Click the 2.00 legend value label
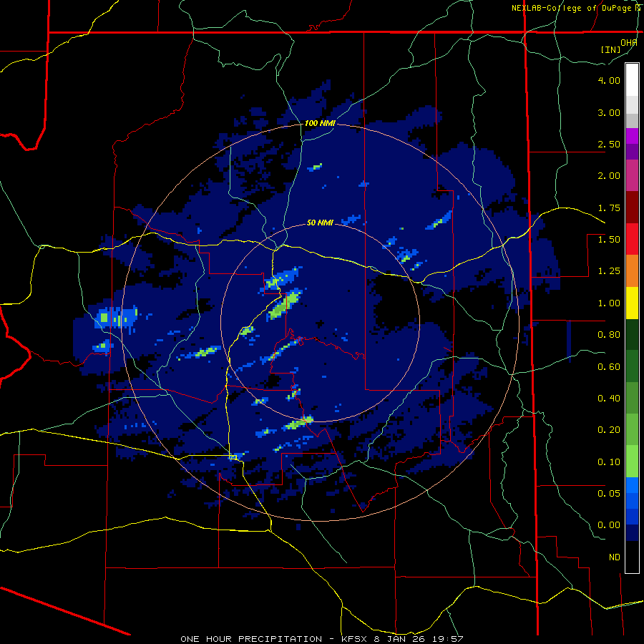The image size is (644, 644). [x=609, y=176]
